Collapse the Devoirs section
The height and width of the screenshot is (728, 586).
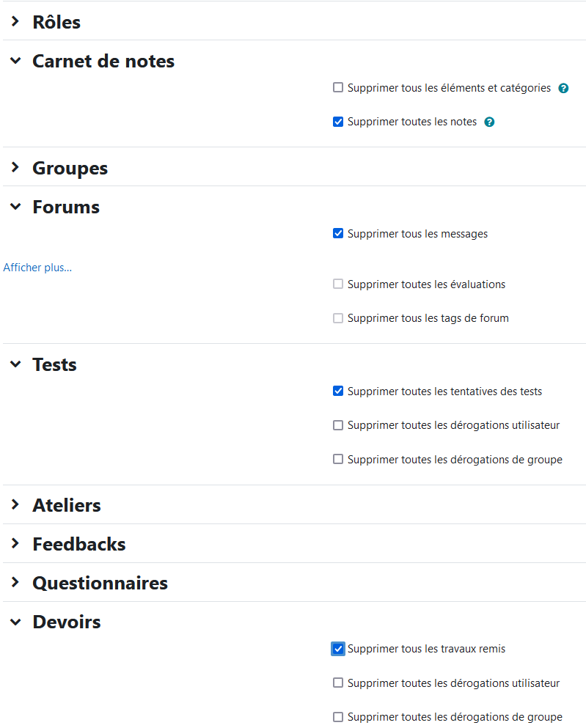(15, 621)
